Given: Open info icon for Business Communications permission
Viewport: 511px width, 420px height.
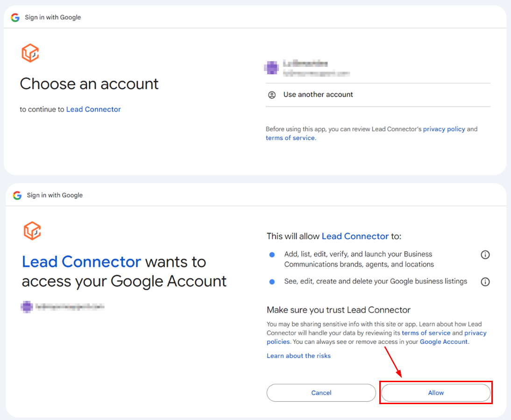Looking at the screenshot, I should pyautogui.click(x=485, y=255).
